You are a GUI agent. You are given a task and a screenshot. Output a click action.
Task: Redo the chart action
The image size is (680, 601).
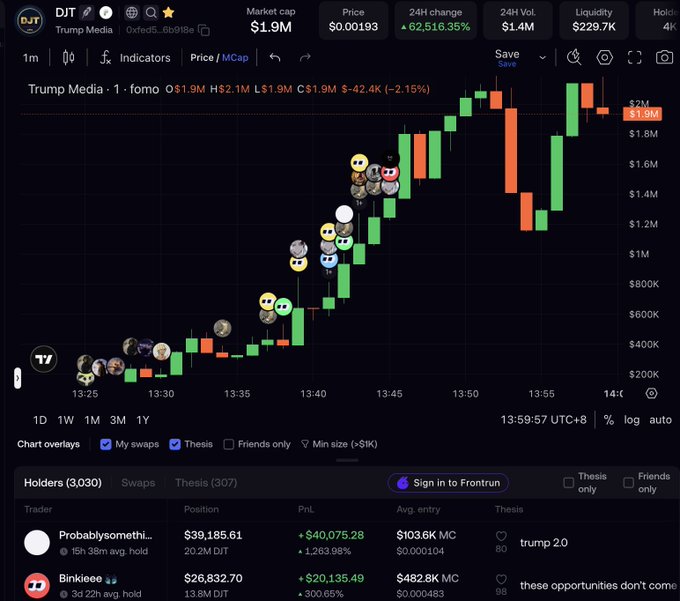(305, 57)
